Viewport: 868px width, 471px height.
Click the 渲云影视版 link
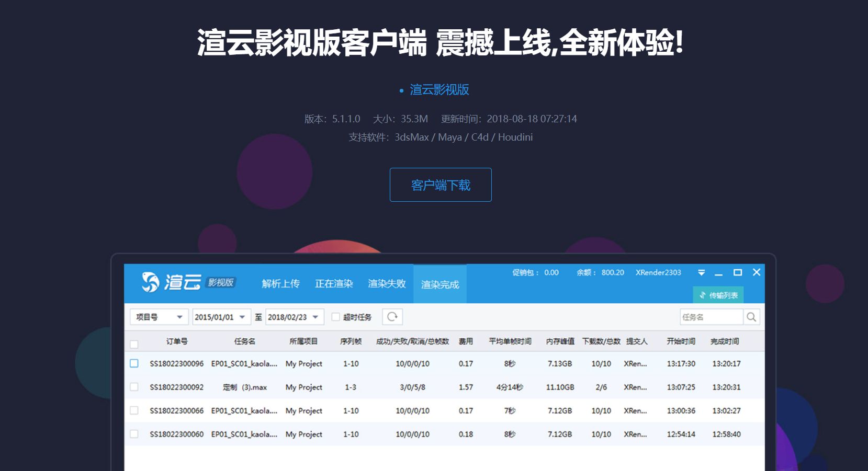[x=439, y=90]
